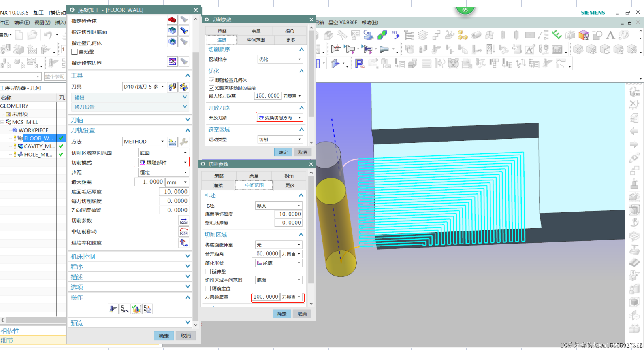Switch to 策略 tab in upper 切削参数 dialog
This screenshot has width=644, height=350.
pos(222,31)
